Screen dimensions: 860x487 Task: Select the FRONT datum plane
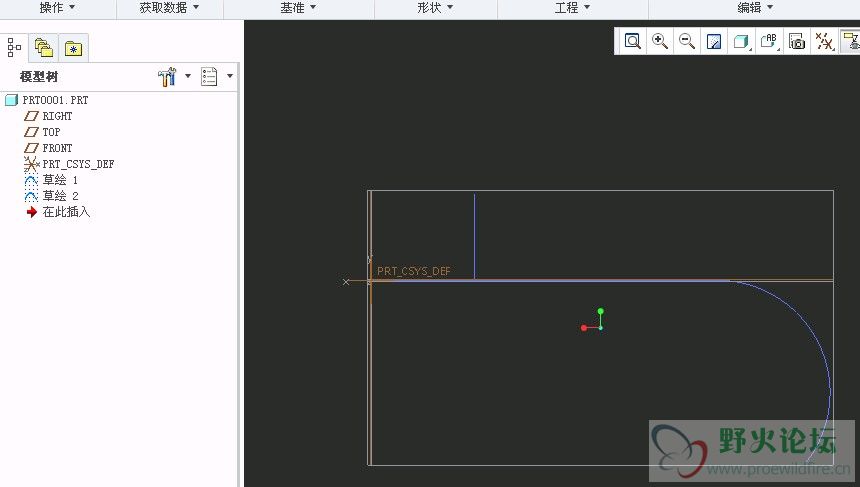coord(57,148)
